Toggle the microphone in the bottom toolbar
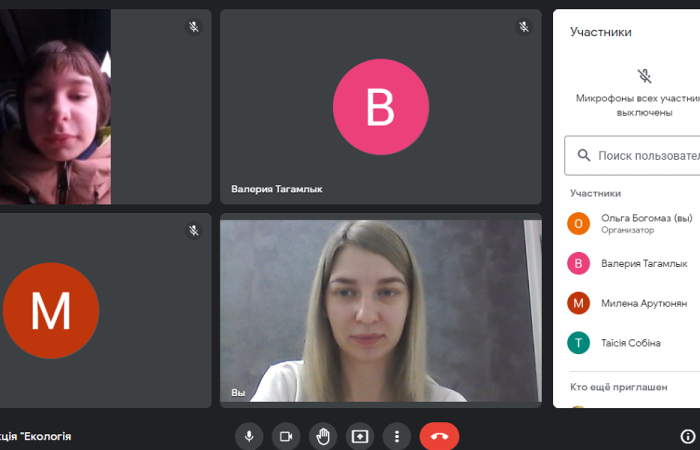Viewport: 700px width, 450px height. tap(249, 436)
